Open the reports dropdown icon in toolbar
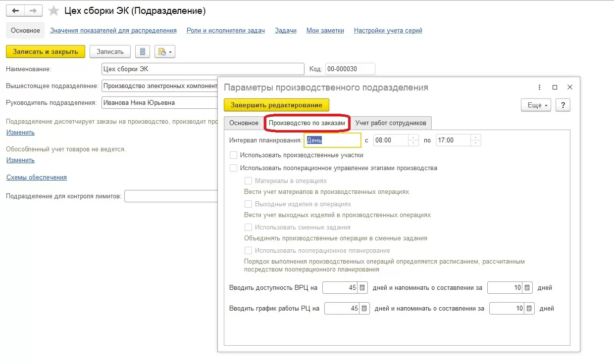614x364 pixels. (165, 51)
